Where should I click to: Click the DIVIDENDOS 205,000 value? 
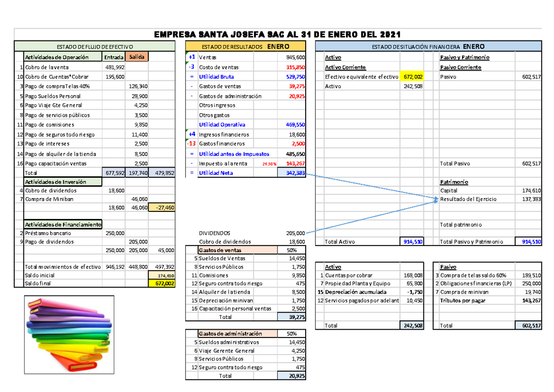[293, 233]
